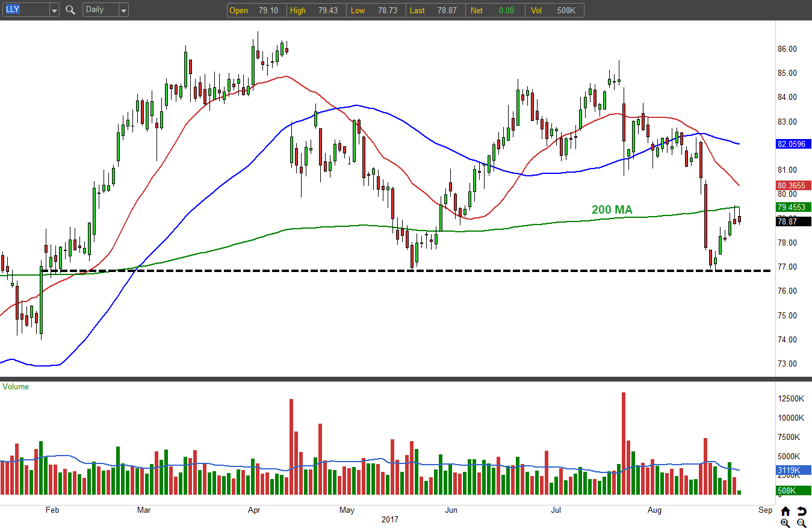Click the 12500K volume axis label
This screenshot has height=529, width=812.
pos(790,398)
